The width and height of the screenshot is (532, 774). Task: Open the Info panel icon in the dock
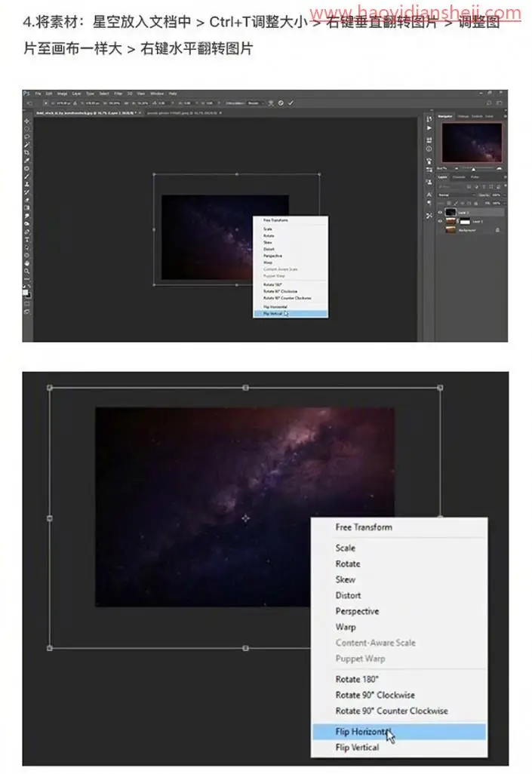[x=429, y=149]
